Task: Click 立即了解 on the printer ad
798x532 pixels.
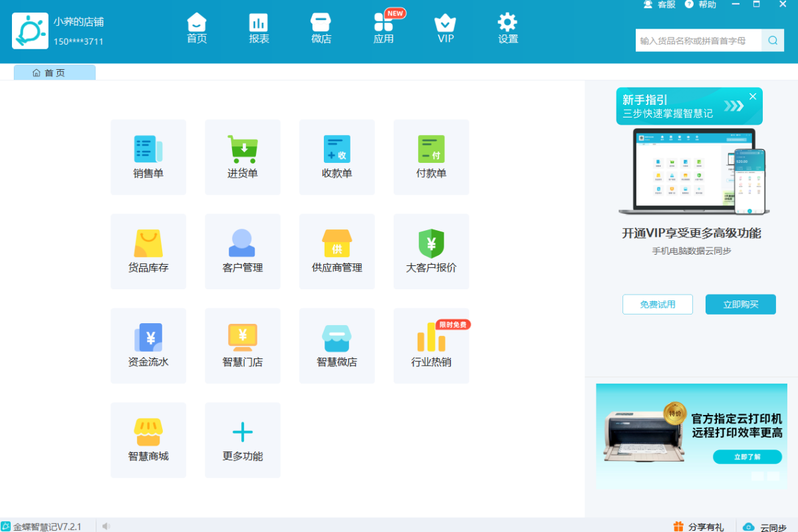Action: click(747, 457)
